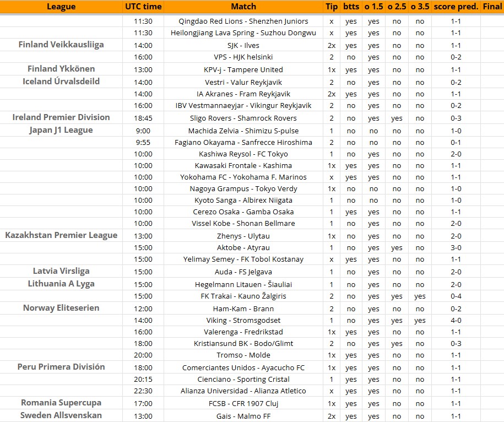The width and height of the screenshot is (504, 422).
Task: Click the o 3.5 column header
Action: pos(420,7)
